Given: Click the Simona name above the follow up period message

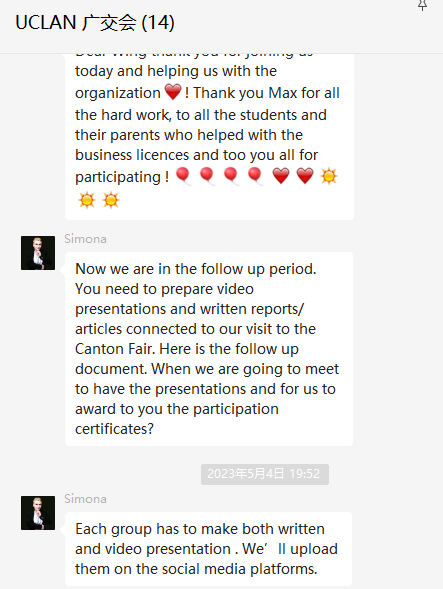Looking at the screenshot, I should pos(85,239).
